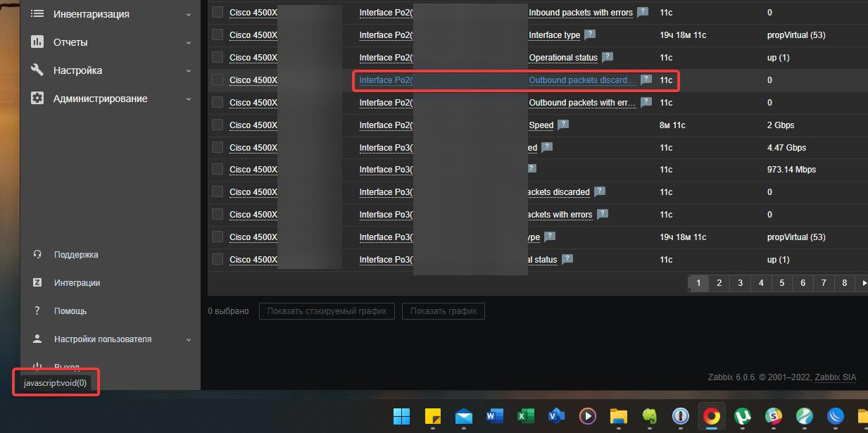Check the Outbound packets with err... row box

(218, 103)
